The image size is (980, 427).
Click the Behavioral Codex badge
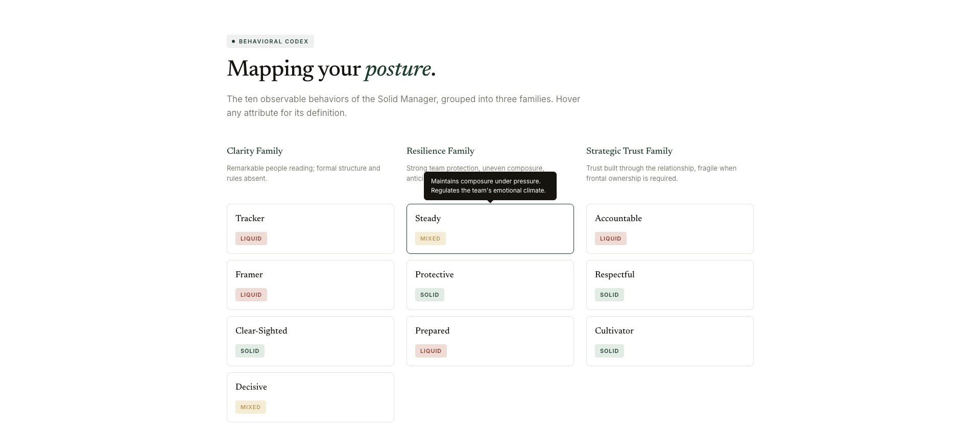270,41
